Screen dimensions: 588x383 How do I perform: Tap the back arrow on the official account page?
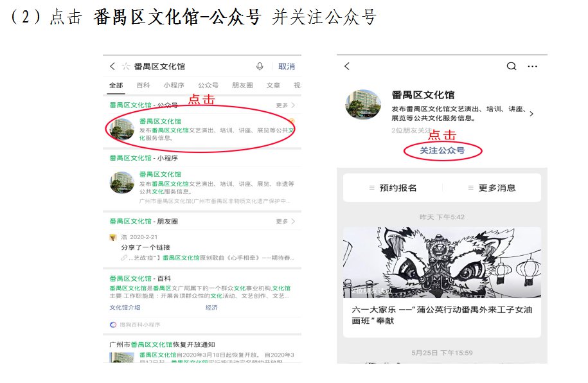[347, 66]
